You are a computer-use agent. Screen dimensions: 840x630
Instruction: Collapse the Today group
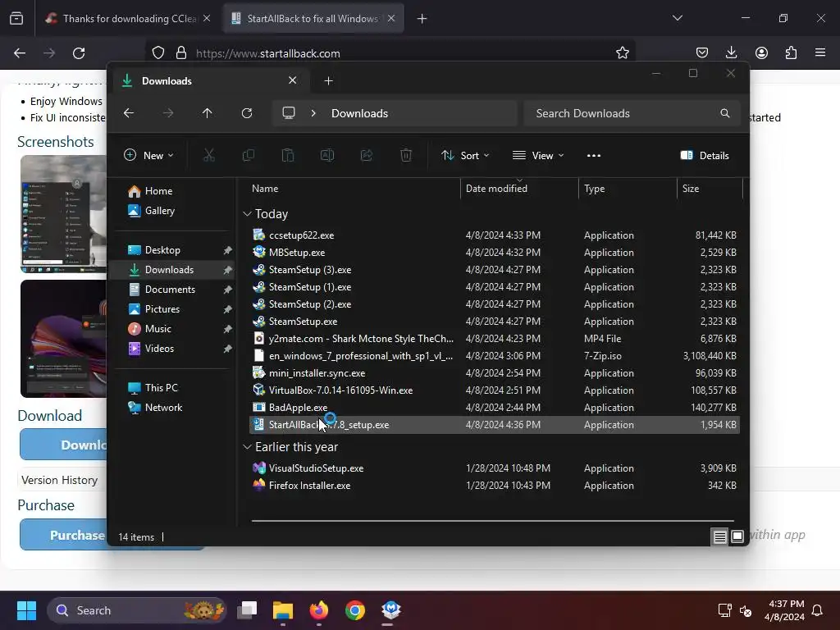247,214
